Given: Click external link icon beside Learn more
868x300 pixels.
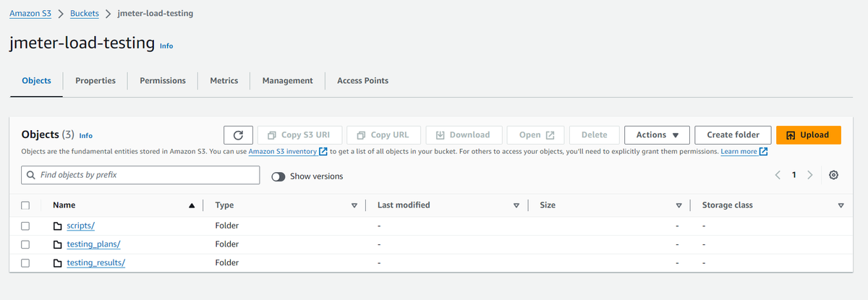Looking at the screenshot, I should [x=763, y=152].
